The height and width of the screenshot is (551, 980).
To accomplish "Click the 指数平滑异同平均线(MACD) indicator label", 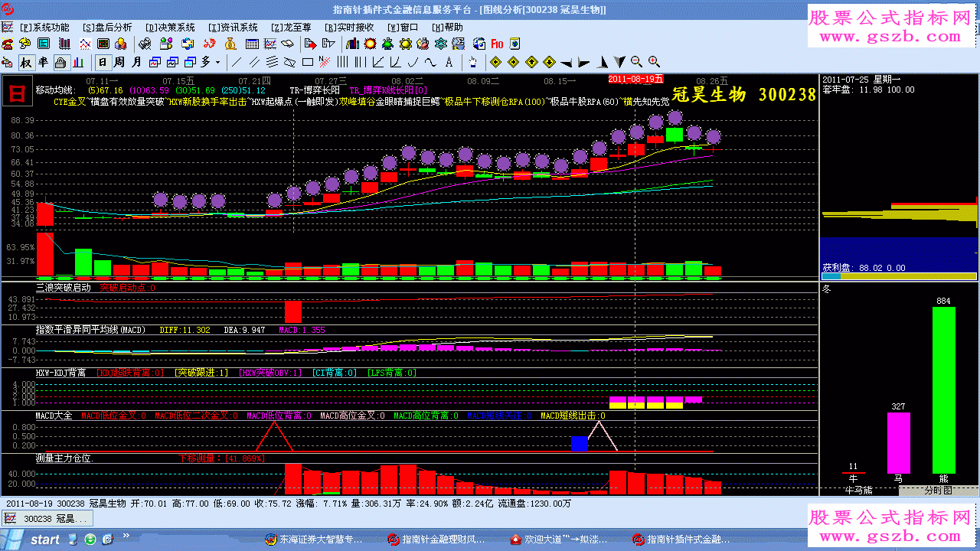I will pyautogui.click(x=90, y=330).
